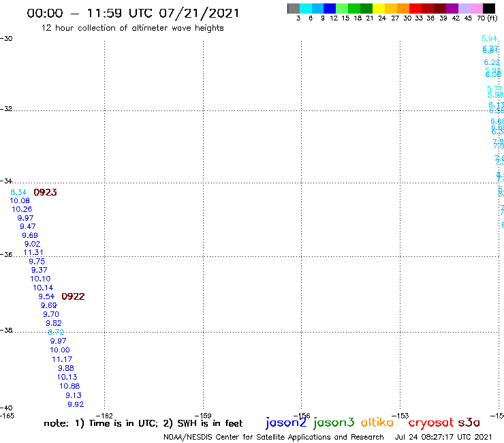Screen dimensions: 504x443
Task: Select the purple swatch in the color scale
Action: tap(452, 8)
